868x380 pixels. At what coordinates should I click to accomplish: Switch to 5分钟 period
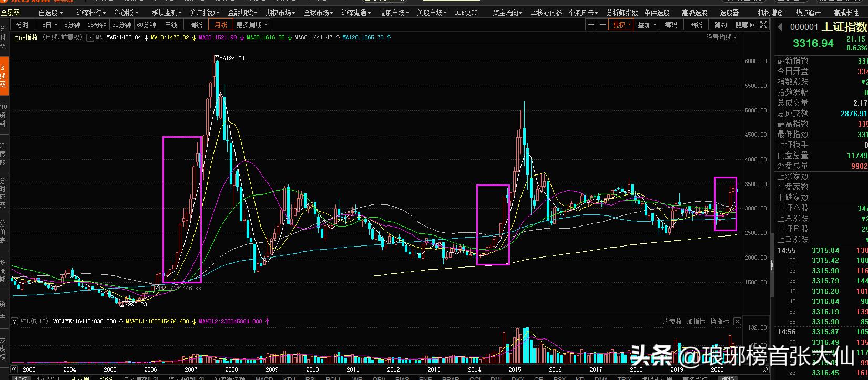click(72, 25)
